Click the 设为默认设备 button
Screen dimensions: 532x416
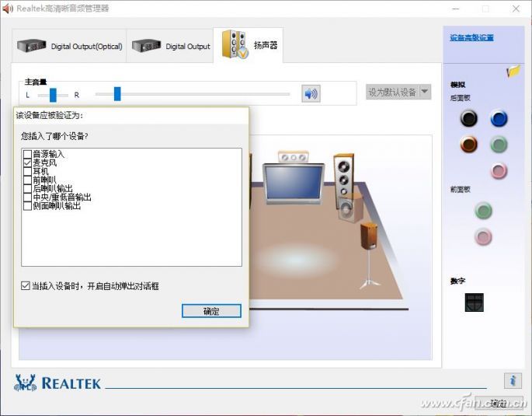392,92
